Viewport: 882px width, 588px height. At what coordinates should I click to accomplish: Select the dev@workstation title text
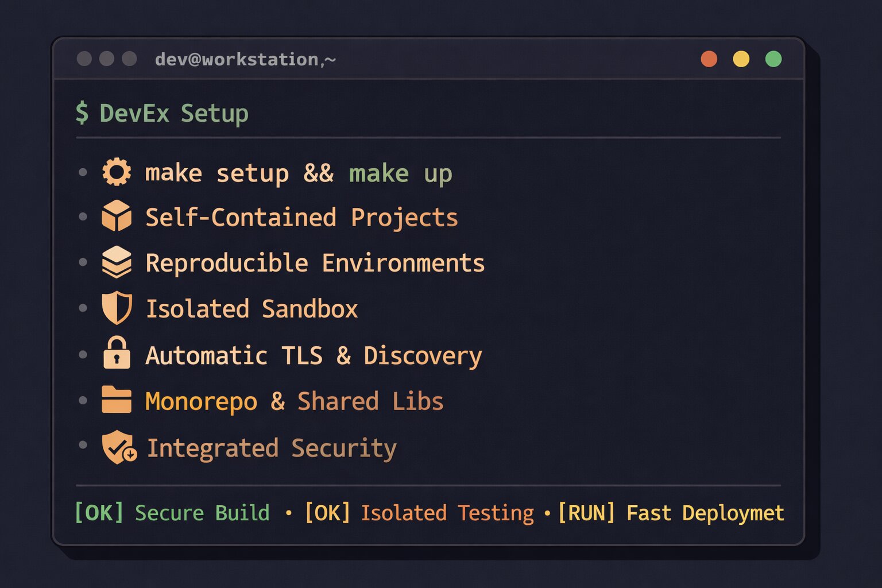pyautogui.click(x=245, y=59)
